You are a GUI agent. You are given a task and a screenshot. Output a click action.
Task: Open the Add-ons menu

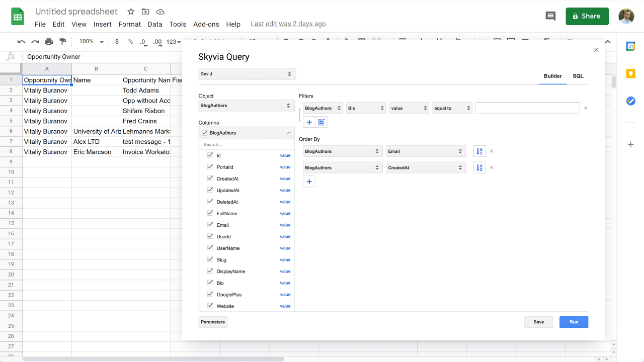(206, 24)
